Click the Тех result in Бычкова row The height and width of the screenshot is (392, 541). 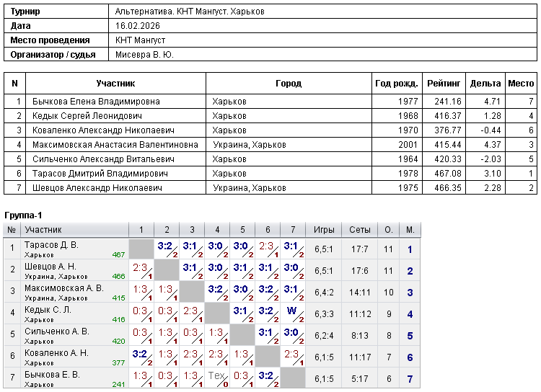coord(216,375)
